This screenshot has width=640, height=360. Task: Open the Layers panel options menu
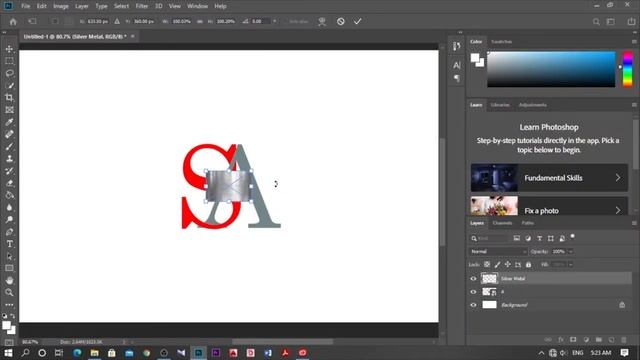pos(634,223)
